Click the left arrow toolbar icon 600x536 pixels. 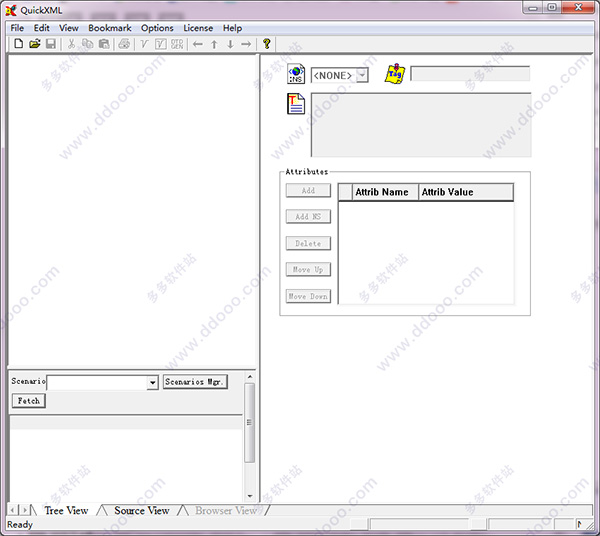[197, 44]
